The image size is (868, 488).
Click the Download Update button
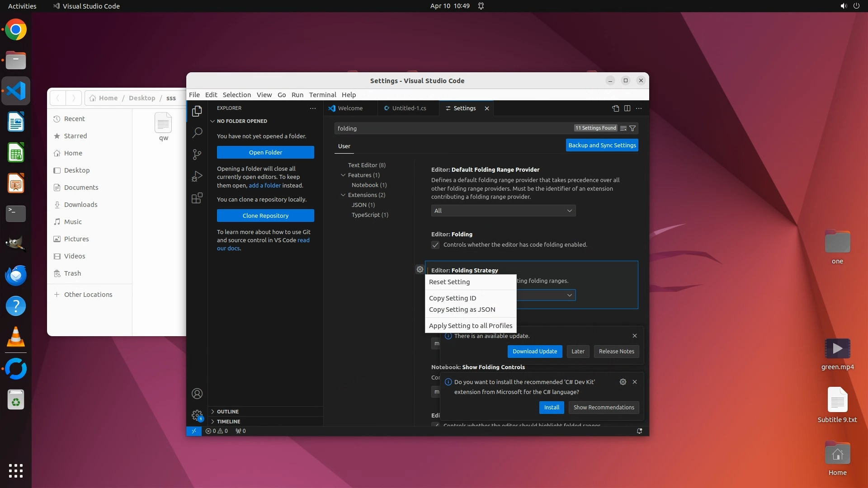[x=535, y=352]
